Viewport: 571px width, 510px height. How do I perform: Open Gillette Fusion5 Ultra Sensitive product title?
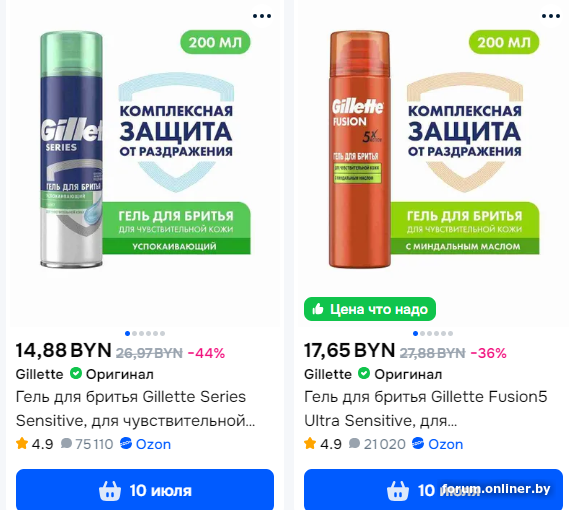click(426, 408)
